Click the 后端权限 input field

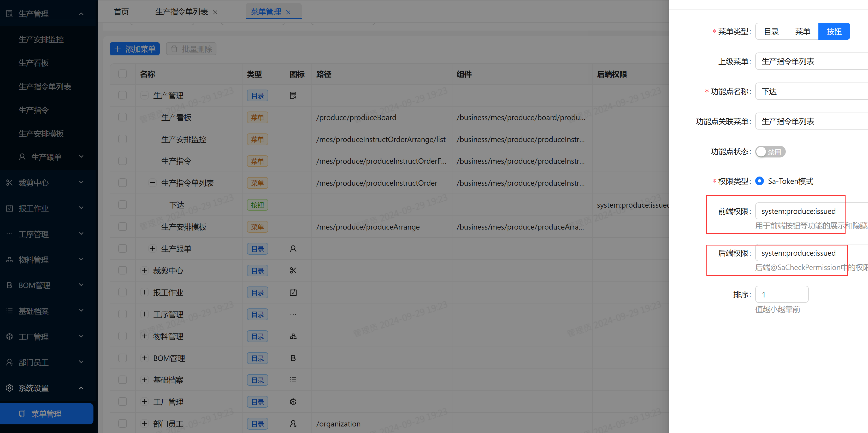tap(811, 253)
